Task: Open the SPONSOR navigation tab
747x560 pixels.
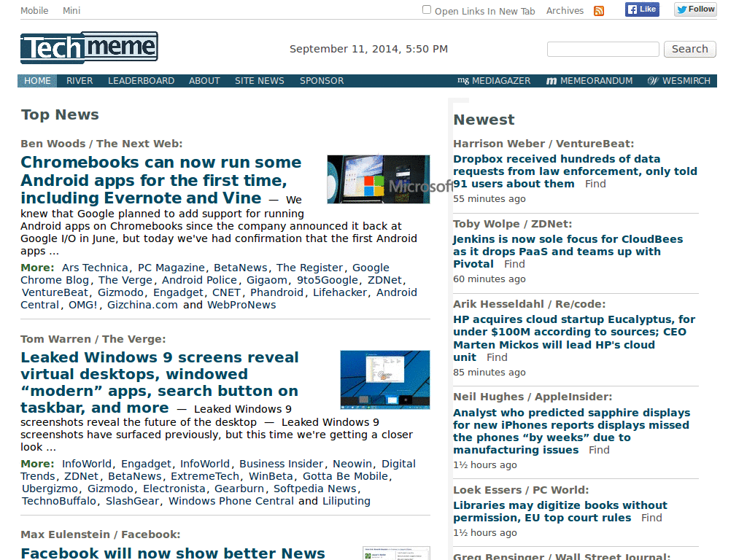Action: (322, 81)
